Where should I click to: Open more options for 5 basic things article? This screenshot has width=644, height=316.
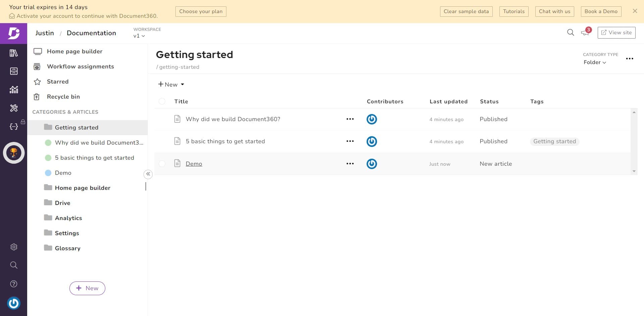click(x=350, y=141)
